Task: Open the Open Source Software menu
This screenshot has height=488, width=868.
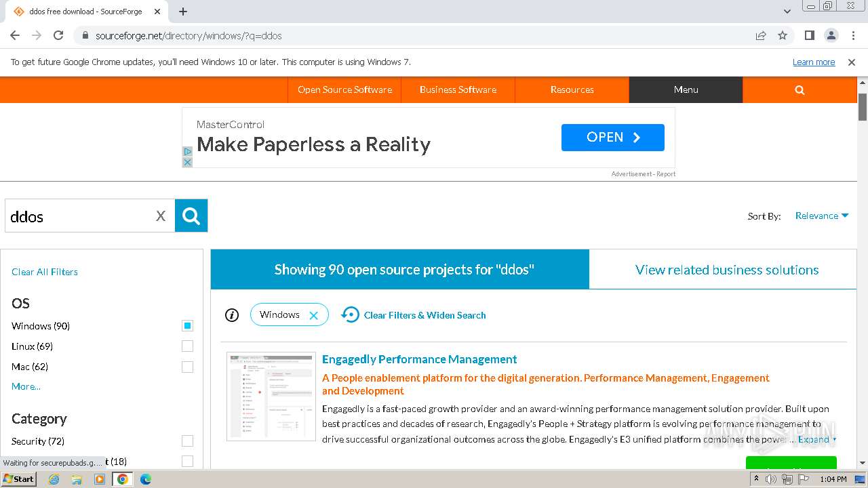Action: [x=344, y=89]
